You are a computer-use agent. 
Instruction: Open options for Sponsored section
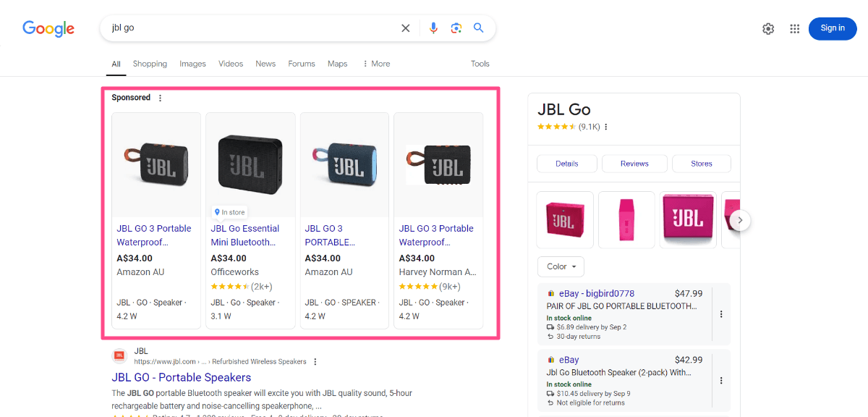[x=161, y=98]
